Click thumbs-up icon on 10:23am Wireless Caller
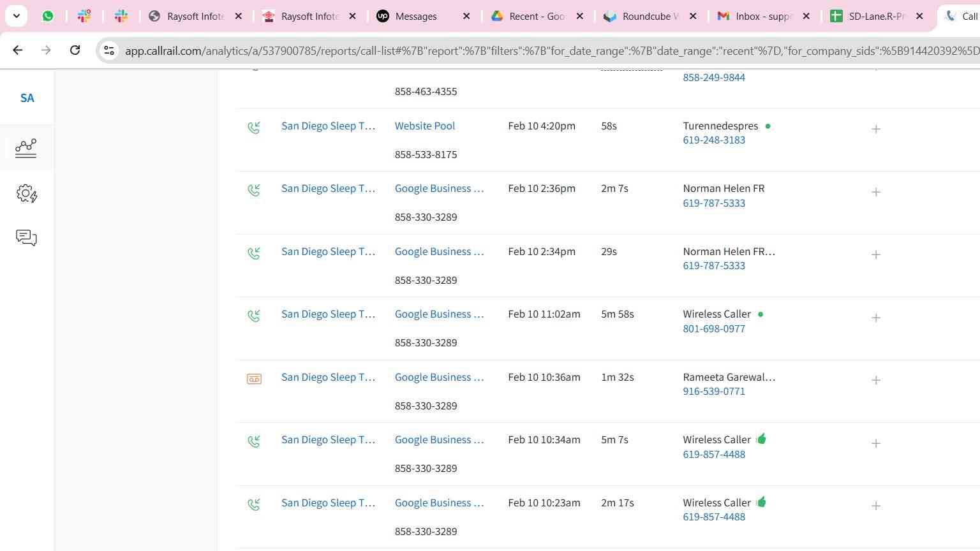Viewport: 980px width, 551px height. 761,502
